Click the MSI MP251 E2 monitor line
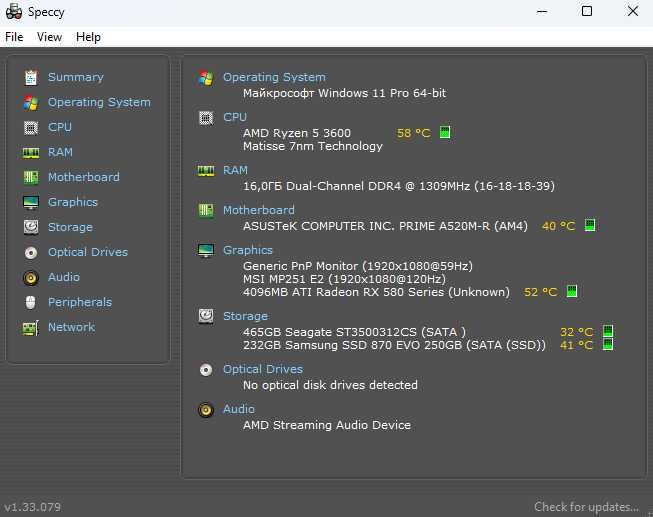Viewport: 653px width, 517px height. 344,279
